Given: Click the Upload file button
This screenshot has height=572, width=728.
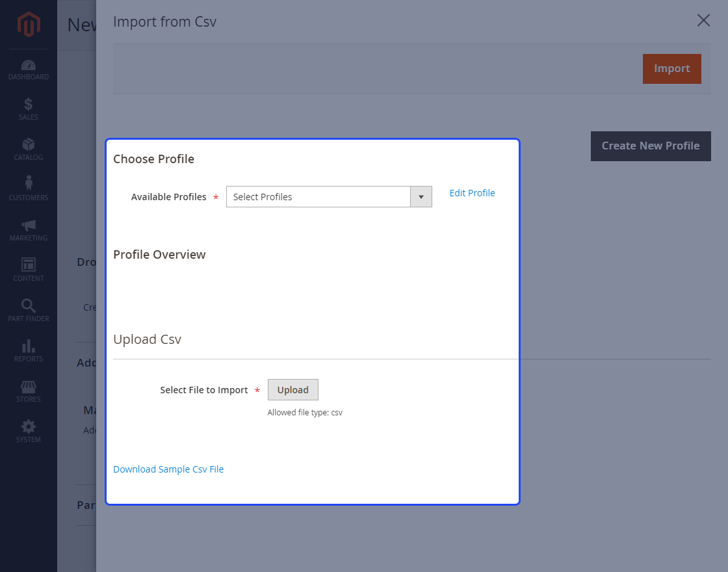Looking at the screenshot, I should click(293, 390).
